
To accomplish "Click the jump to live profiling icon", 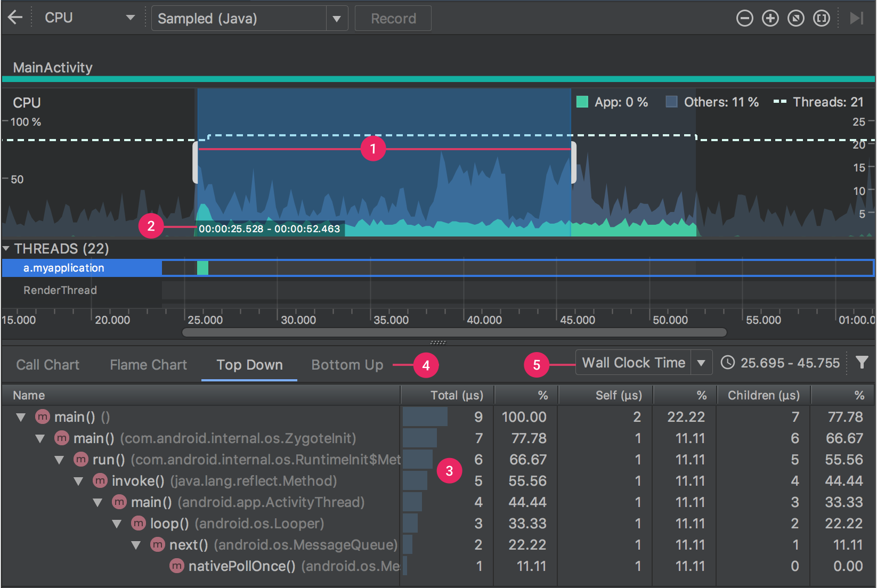I will (x=857, y=18).
